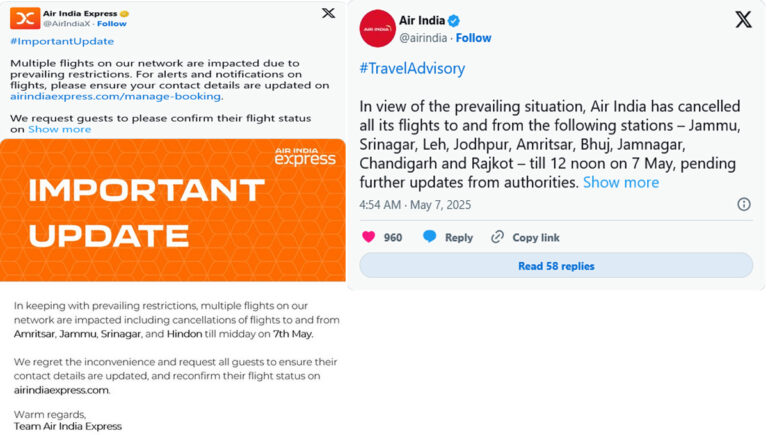Screen dimensions: 768x435
Task: Click Air India's blue verified badge
Action: pyautogui.click(x=454, y=21)
